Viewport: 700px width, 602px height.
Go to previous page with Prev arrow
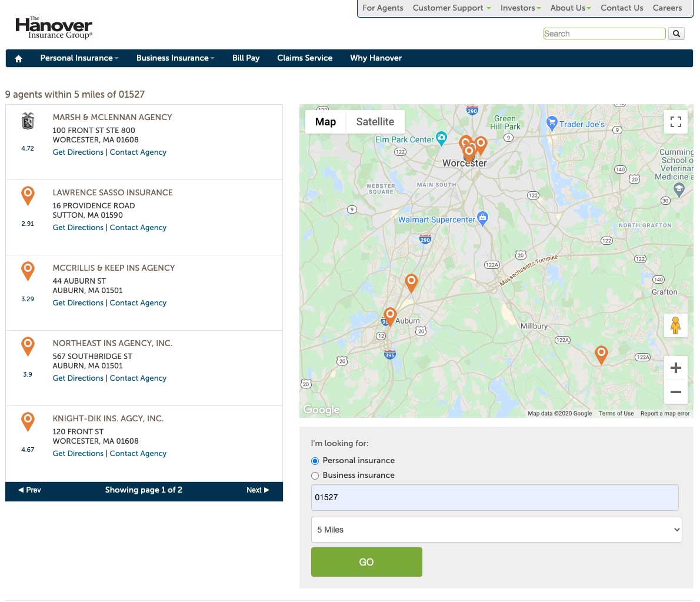tap(29, 490)
